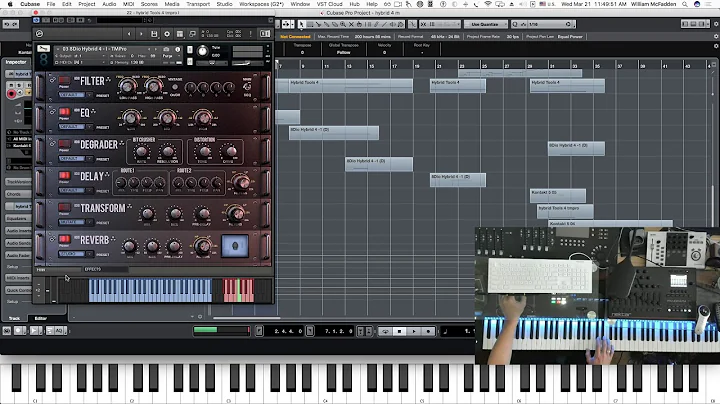Screen dimensions: 720x404
Task: Click transport Play button
Action: pyautogui.click(x=414, y=331)
